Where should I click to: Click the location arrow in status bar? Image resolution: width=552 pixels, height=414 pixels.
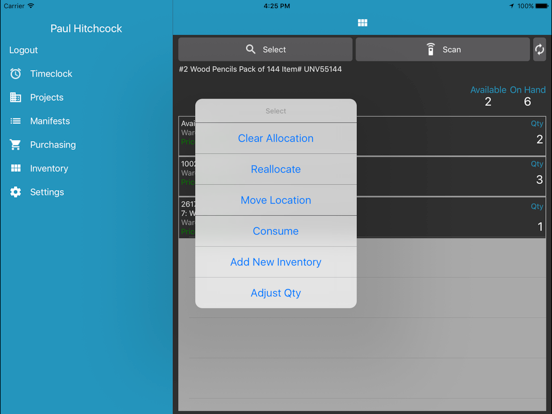click(x=512, y=6)
